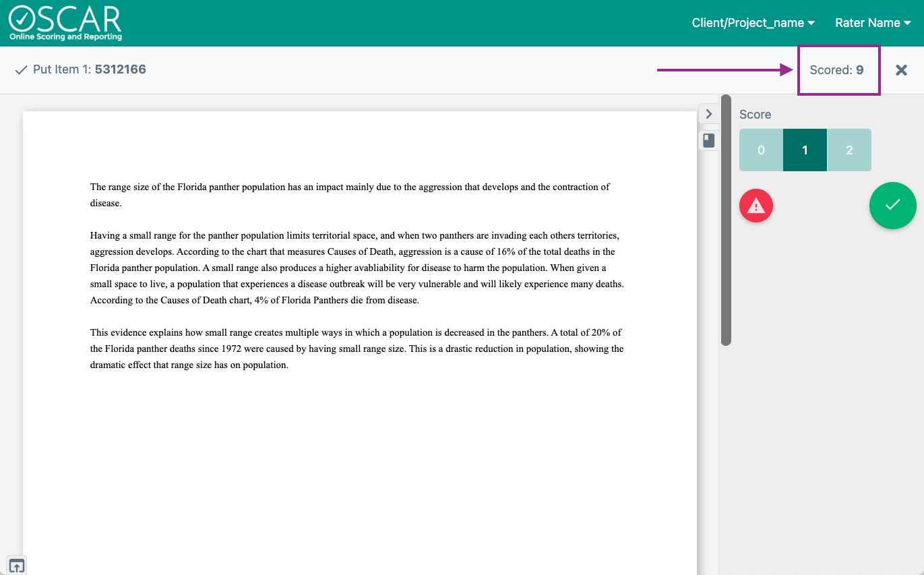The height and width of the screenshot is (575, 924).
Task: Close the scoring view with the X
Action: (901, 70)
